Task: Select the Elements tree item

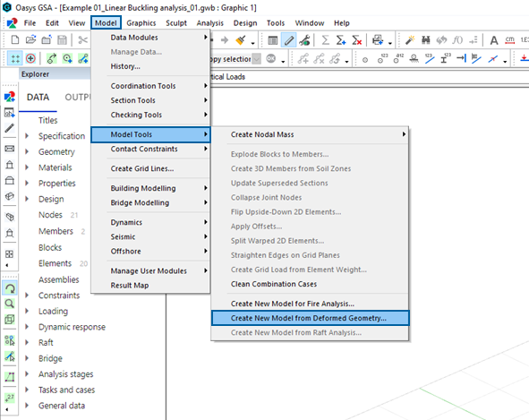Action: coord(55,263)
